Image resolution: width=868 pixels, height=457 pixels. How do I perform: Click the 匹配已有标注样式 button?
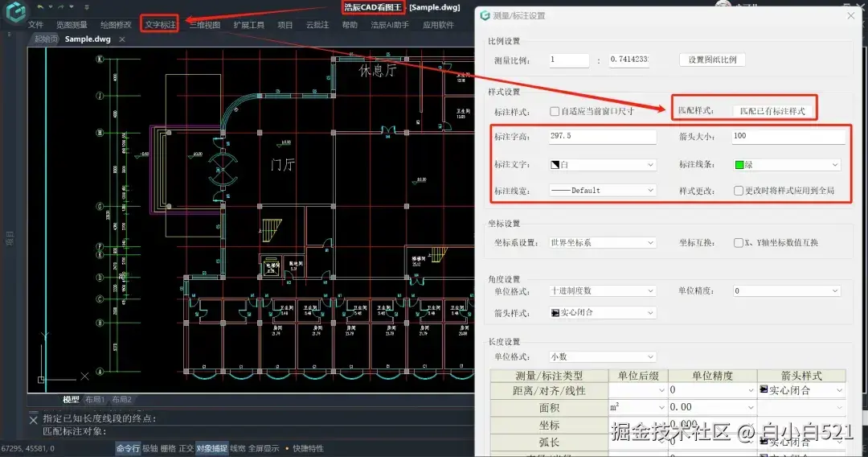[773, 111]
